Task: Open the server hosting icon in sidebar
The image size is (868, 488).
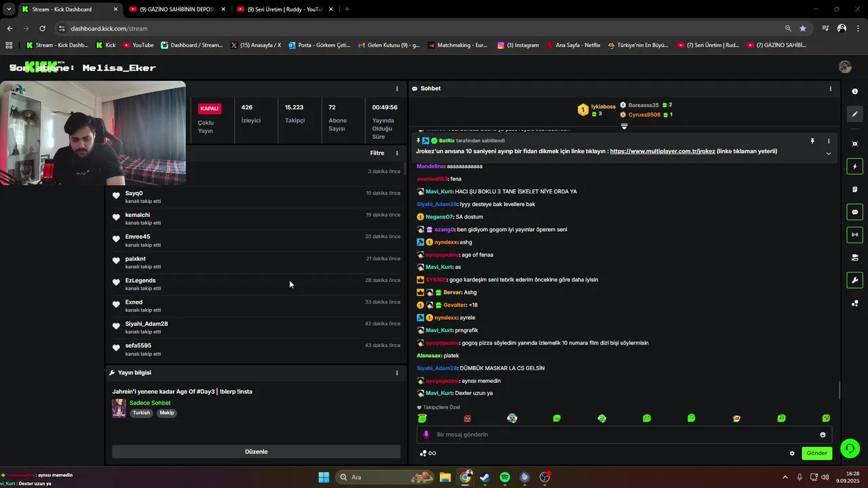Action: [x=854, y=258]
